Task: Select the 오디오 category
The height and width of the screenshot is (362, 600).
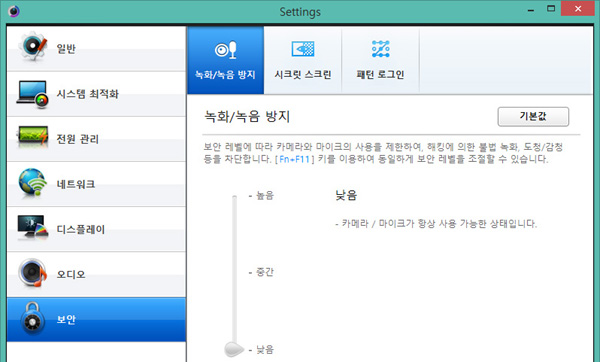Action: click(x=96, y=274)
